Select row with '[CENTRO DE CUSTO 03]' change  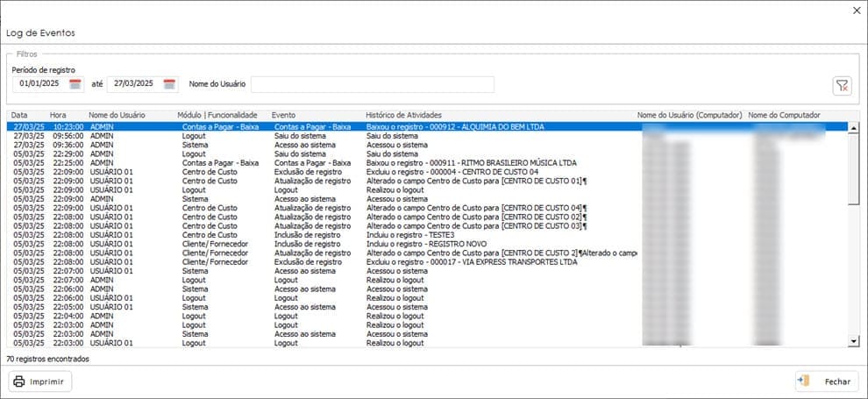tap(427, 225)
